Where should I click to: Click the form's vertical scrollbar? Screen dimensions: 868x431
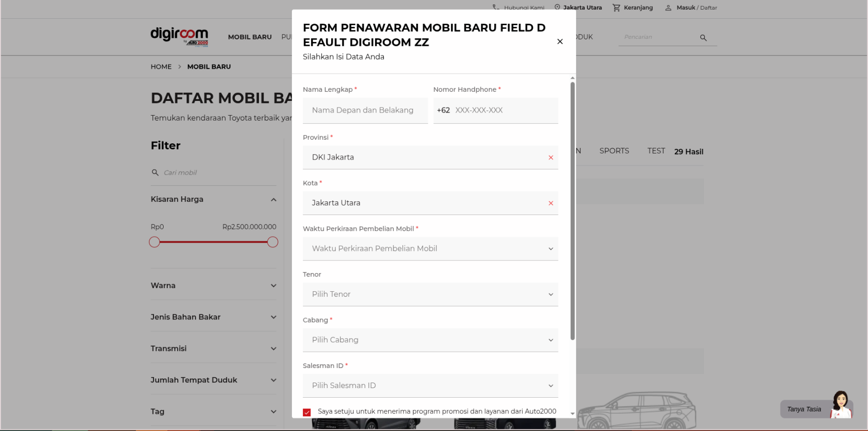click(572, 210)
